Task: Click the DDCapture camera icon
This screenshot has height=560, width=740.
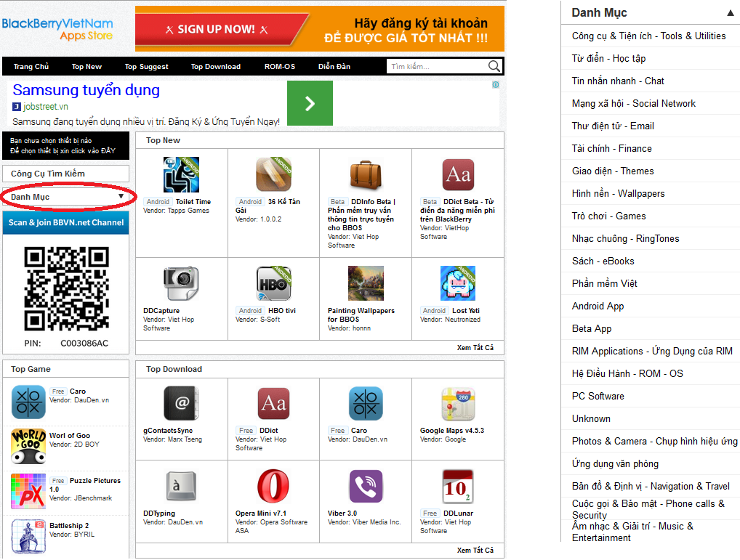Action: [x=181, y=283]
